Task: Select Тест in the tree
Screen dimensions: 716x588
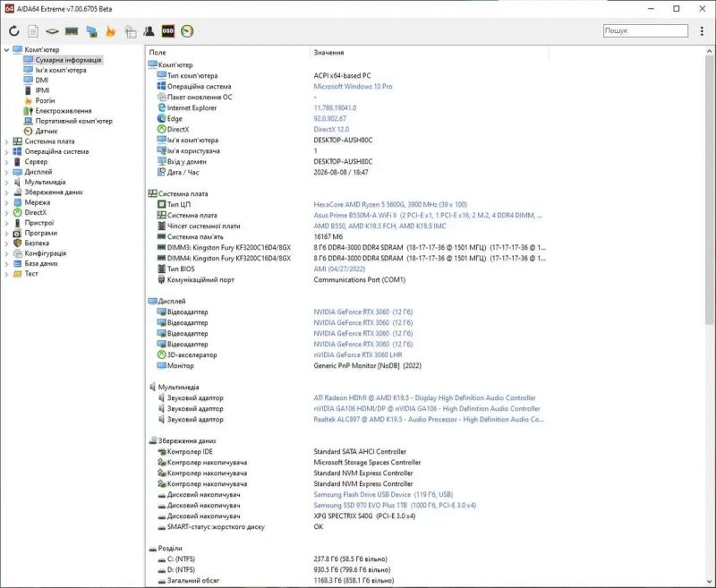Action: (x=31, y=274)
